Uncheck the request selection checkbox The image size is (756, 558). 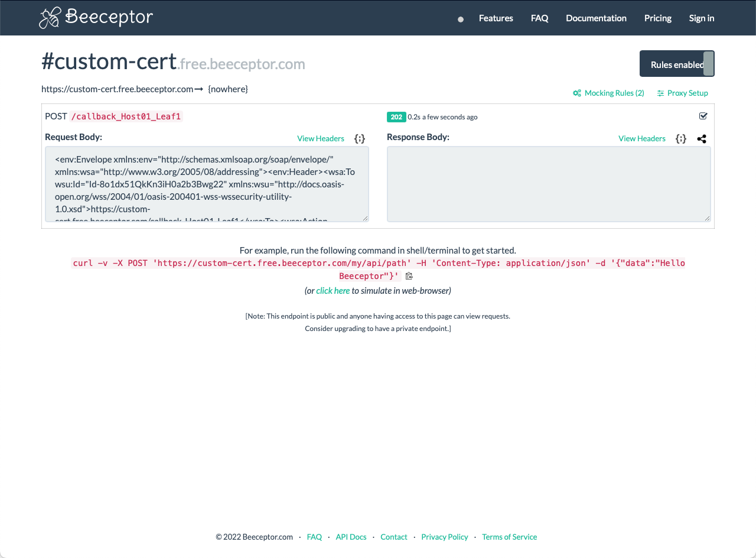[x=703, y=116]
